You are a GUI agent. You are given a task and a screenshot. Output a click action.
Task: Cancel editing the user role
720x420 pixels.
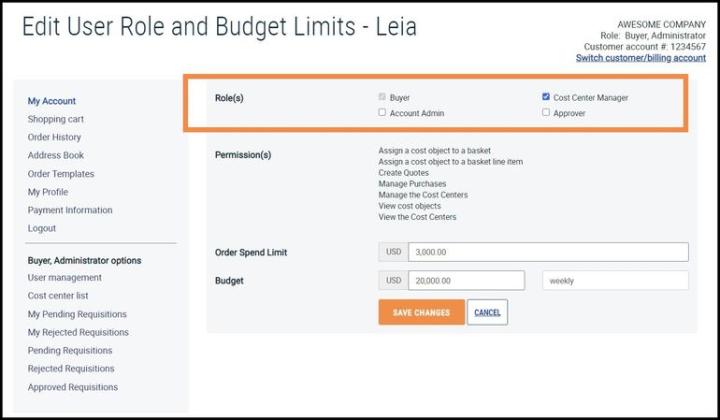[x=487, y=312]
